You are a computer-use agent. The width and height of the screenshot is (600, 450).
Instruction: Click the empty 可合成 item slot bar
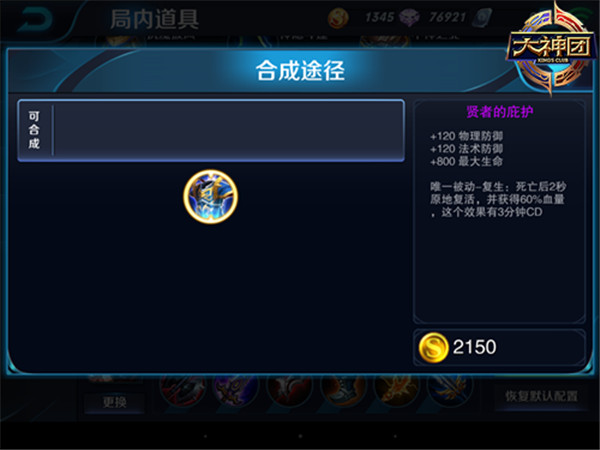(228, 130)
